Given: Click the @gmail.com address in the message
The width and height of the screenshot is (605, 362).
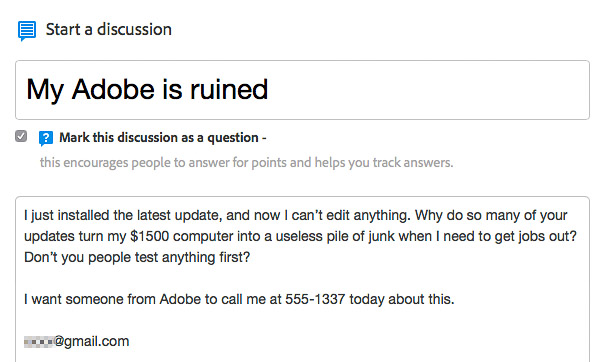Looking at the screenshot, I should coord(91,341).
